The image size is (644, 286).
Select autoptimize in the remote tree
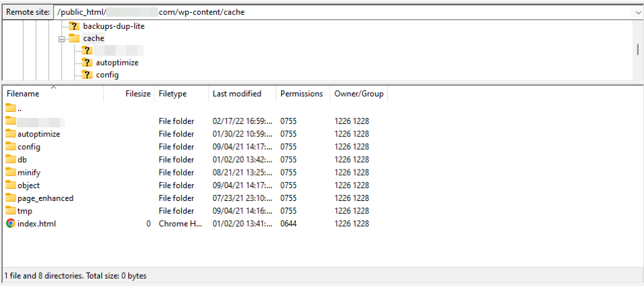pyautogui.click(x=117, y=62)
